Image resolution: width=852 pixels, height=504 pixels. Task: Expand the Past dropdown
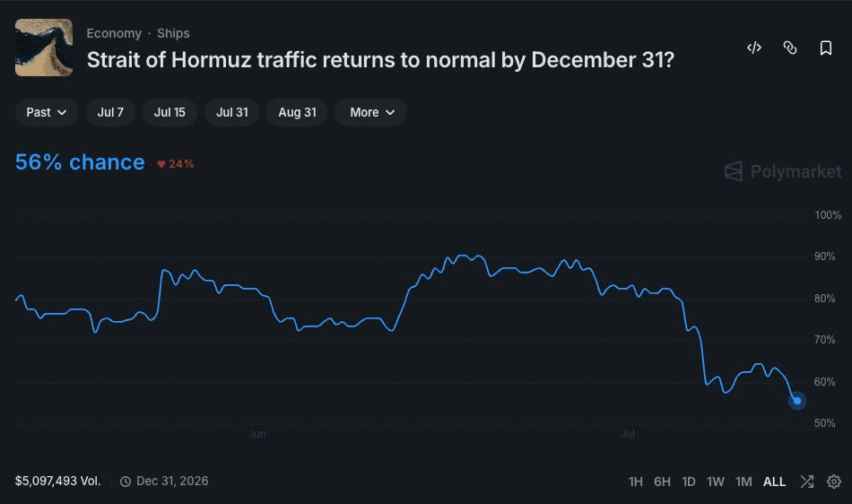pyautogui.click(x=47, y=112)
